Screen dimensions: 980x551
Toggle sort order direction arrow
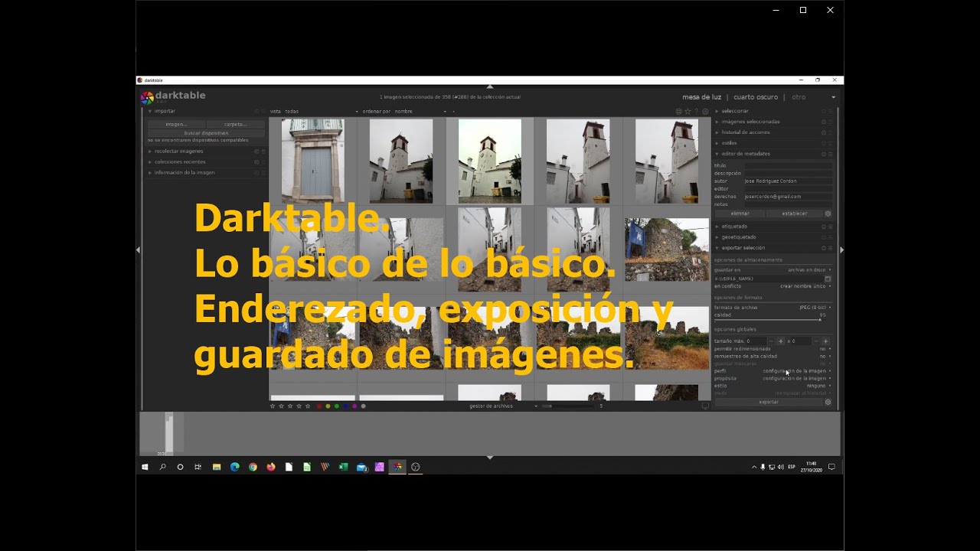click(x=453, y=112)
